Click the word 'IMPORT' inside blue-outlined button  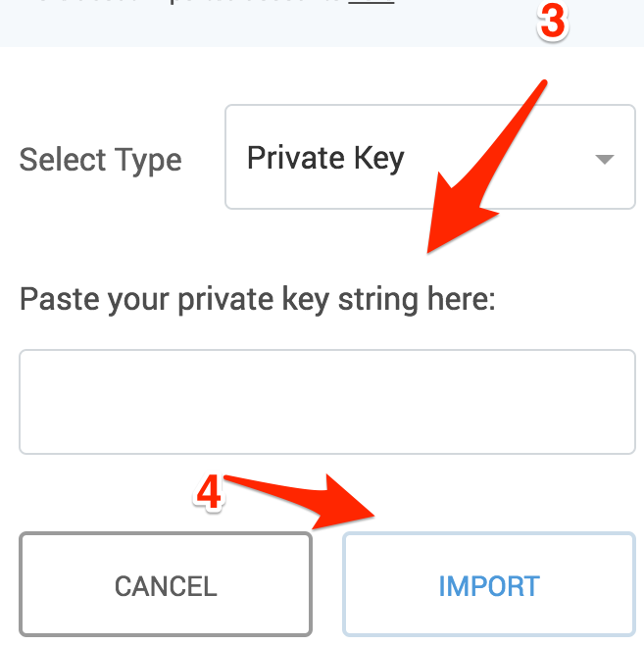point(488,586)
